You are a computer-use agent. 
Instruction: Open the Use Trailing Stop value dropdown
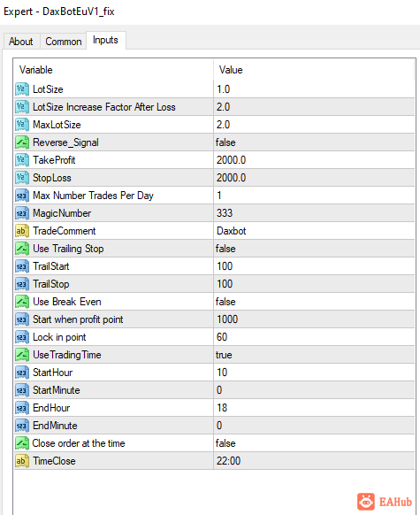point(314,249)
